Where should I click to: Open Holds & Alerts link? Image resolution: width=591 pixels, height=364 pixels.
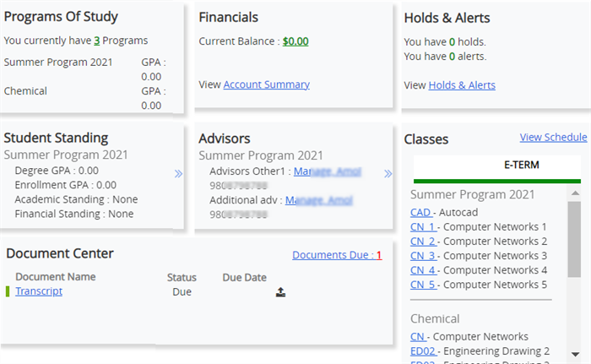[x=462, y=85]
